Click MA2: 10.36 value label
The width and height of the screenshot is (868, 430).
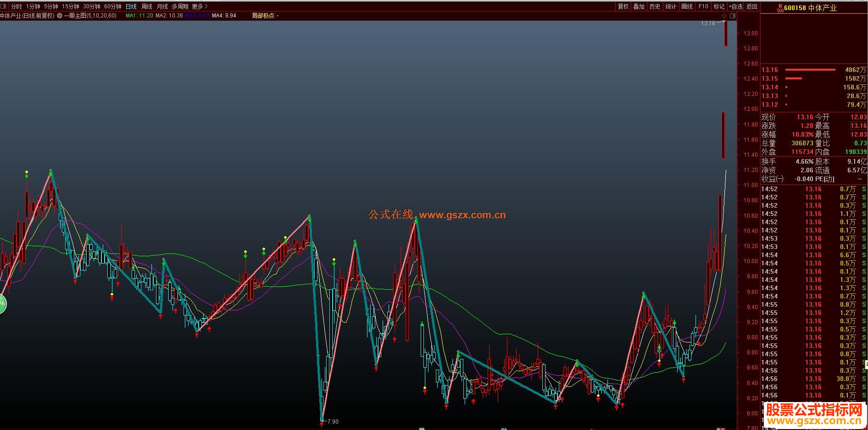169,16
